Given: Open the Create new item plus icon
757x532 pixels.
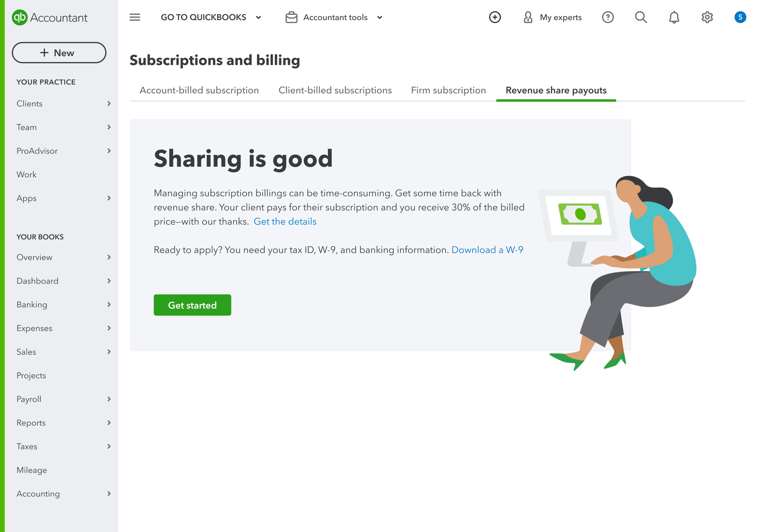Looking at the screenshot, I should coord(495,17).
